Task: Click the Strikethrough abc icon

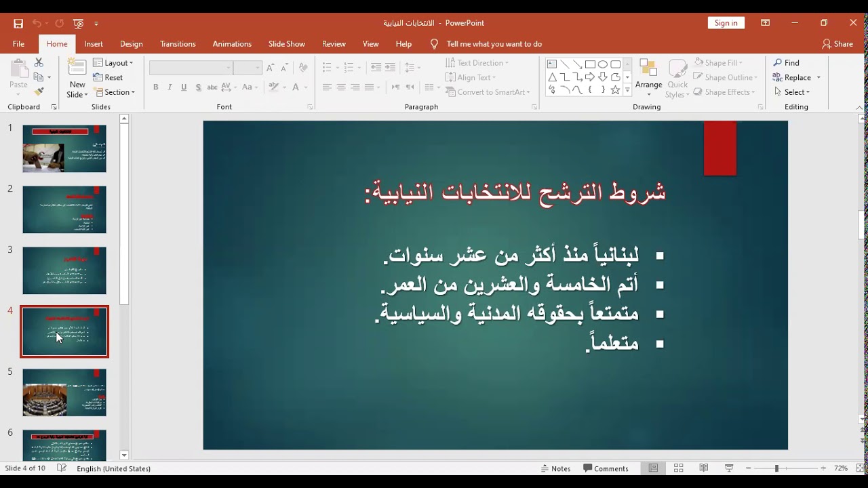Action: 212,87
